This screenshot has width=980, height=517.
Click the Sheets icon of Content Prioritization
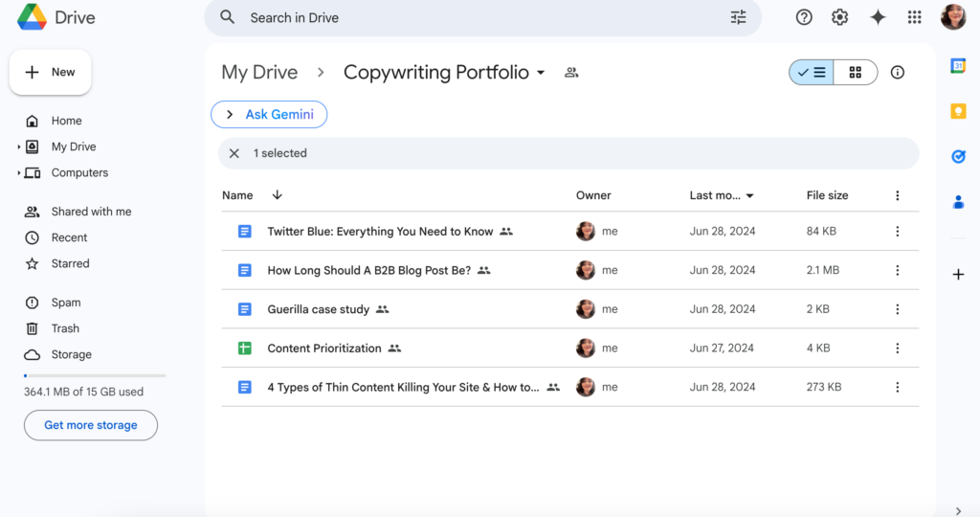244,348
